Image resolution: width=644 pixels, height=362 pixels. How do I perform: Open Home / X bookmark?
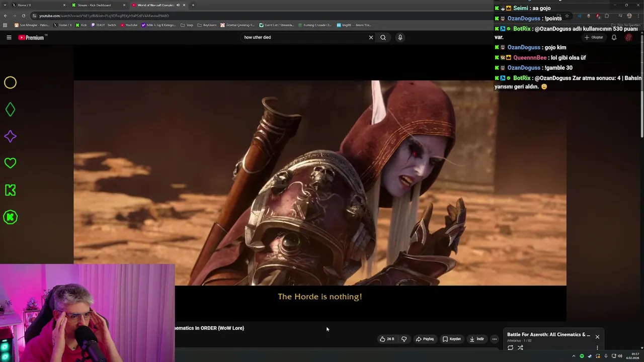pos(63,25)
